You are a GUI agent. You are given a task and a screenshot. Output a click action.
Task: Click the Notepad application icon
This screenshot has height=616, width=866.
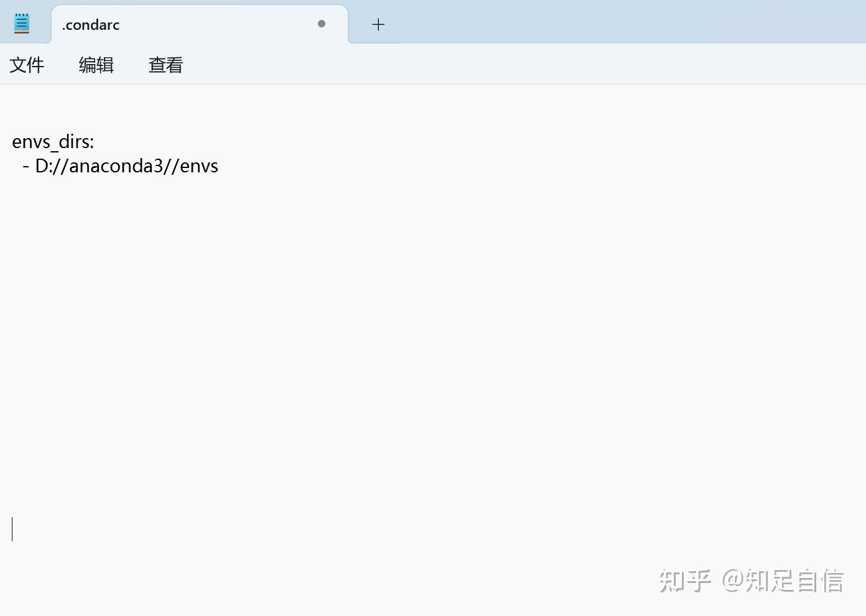pos(21,22)
